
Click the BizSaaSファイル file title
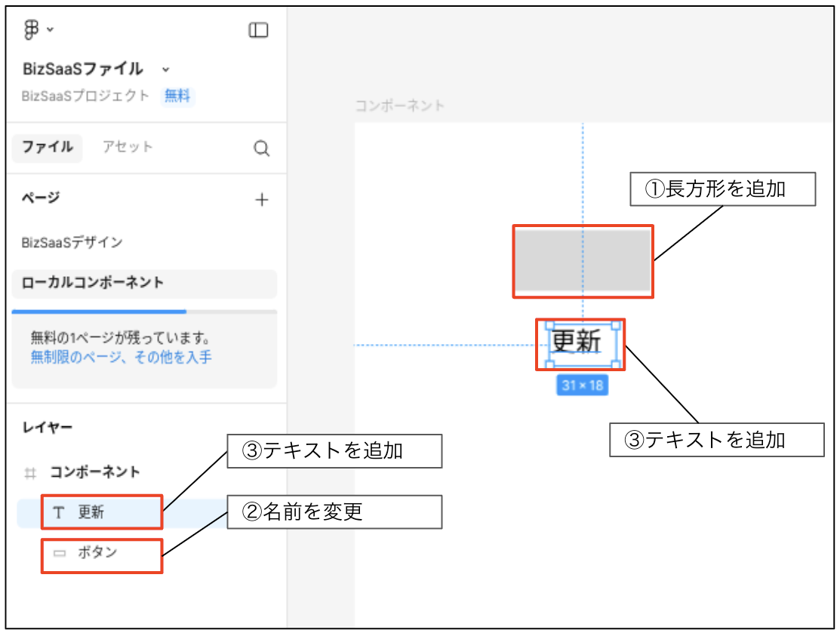point(82,69)
